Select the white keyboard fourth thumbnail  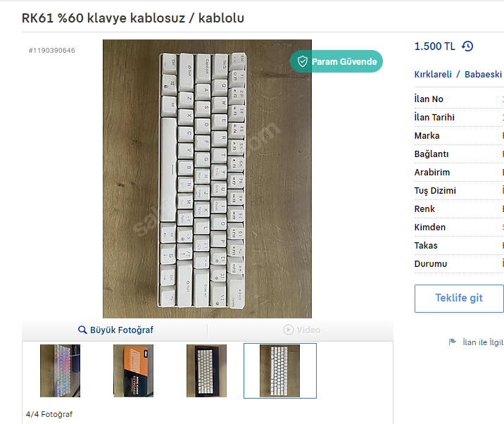click(x=279, y=370)
